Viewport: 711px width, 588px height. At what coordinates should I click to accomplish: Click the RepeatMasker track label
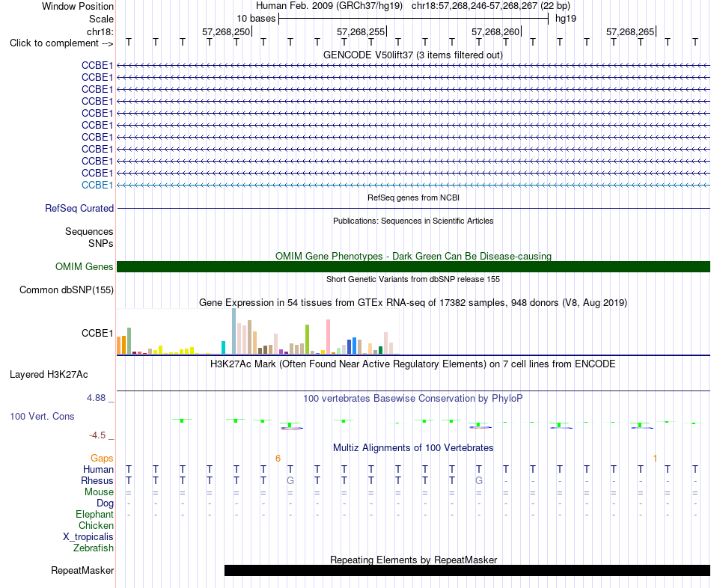click(x=82, y=570)
